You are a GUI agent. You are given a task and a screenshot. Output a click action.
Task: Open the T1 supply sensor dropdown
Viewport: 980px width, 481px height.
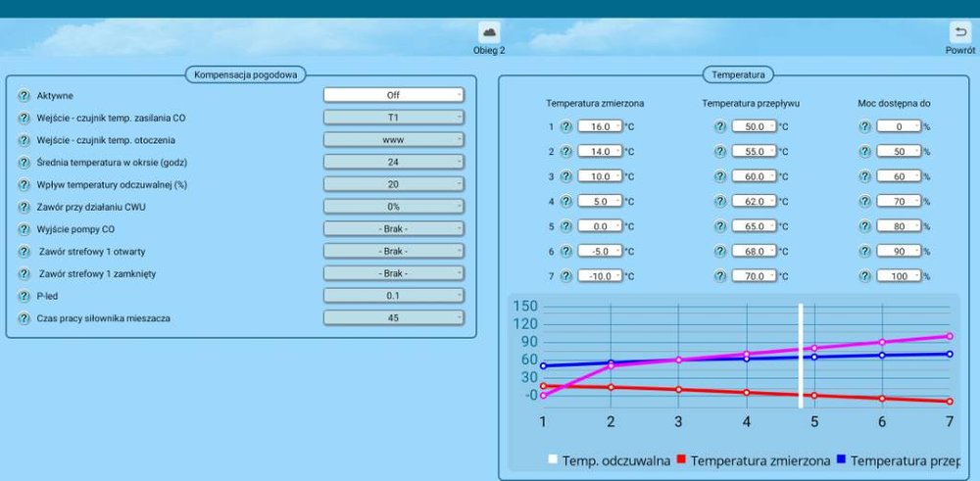click(393, 118)
